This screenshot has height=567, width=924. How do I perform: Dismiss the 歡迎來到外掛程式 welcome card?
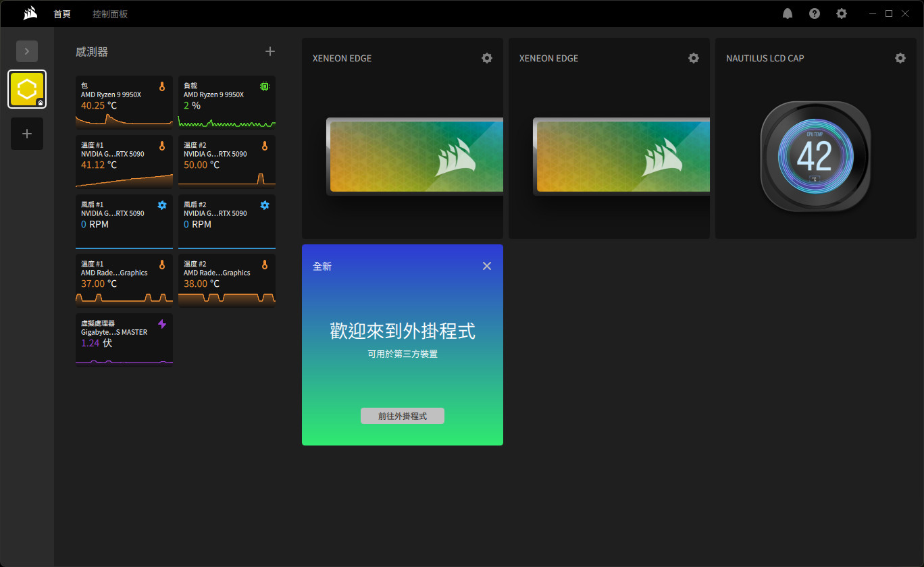(x=487, y=266)
